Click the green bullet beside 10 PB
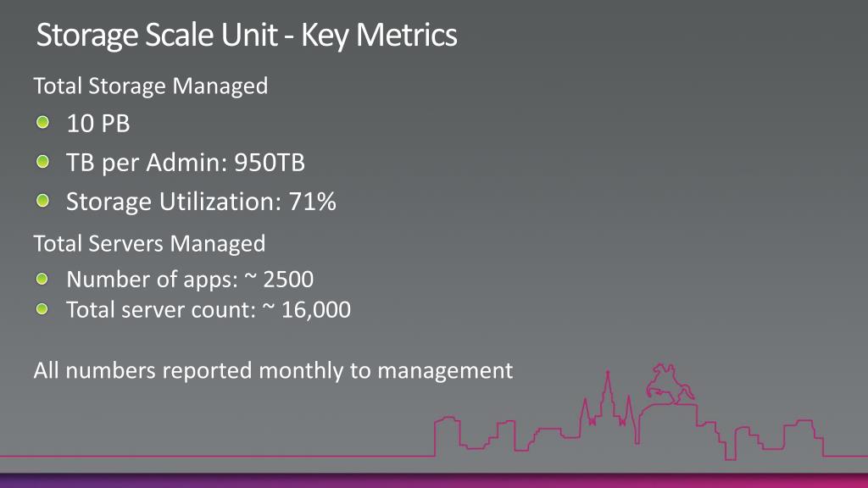Viewport: 868px width, 488px height. coord(42,122)
